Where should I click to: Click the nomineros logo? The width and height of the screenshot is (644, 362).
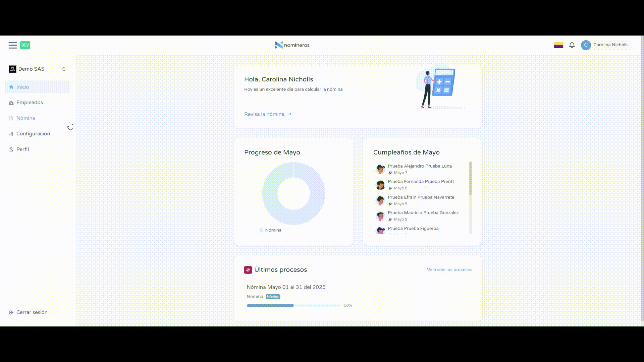pos(292,45)
